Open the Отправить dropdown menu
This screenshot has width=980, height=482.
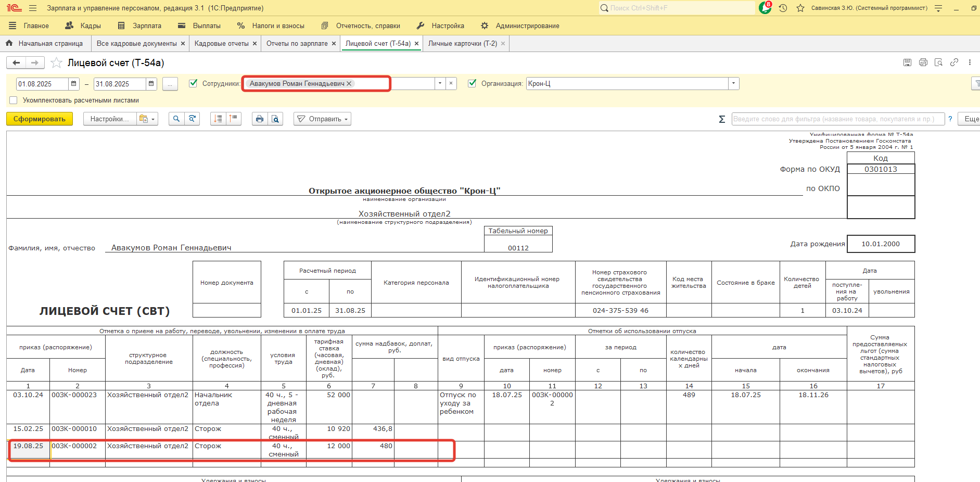tap(322, 119)
